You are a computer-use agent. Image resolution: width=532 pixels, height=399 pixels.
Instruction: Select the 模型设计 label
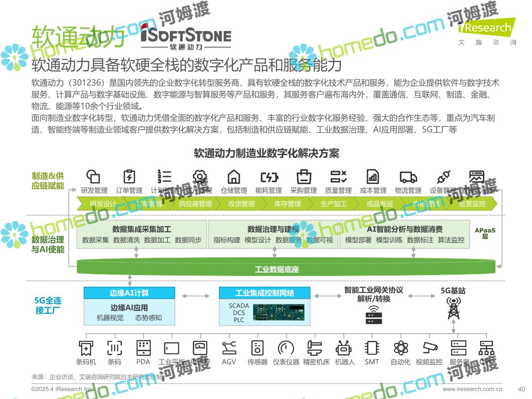point(258,240)
